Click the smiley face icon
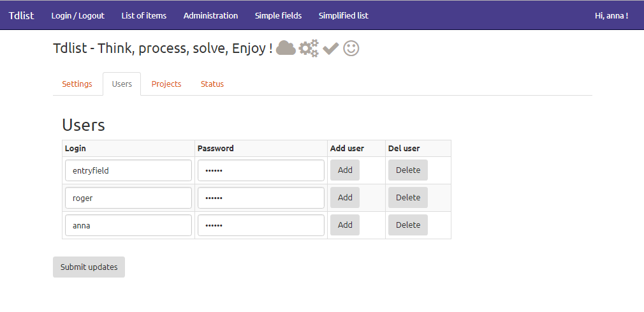Screen dimensions: 644x312 click(351, 48)
